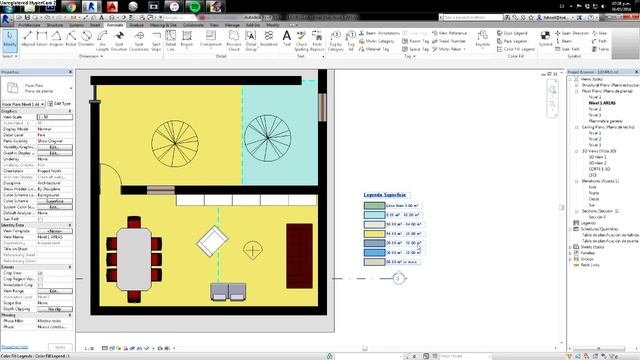
Task: Open the Component detail tool
Action: pos(211,40)
